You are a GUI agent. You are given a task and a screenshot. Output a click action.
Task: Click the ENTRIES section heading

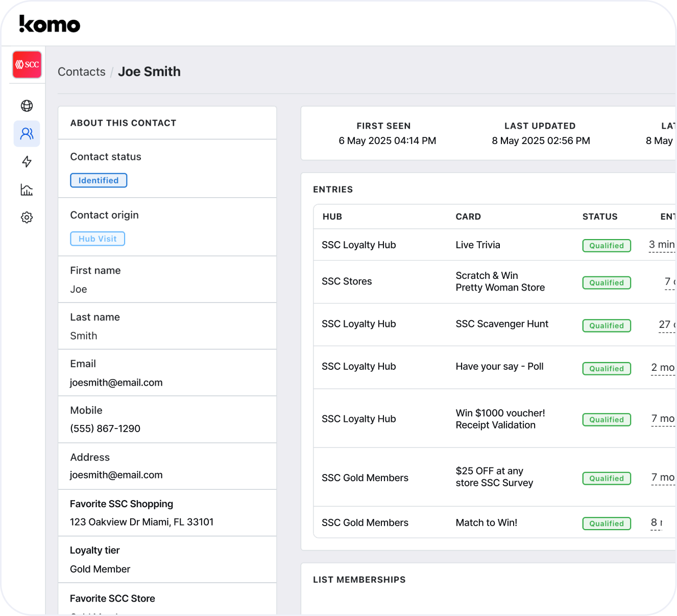click(x=333, y=189)
